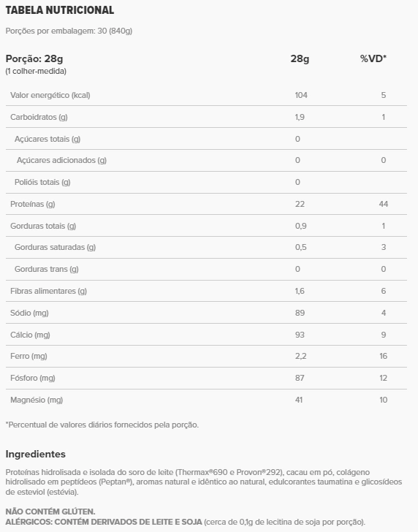
Task: Click the Proteínas 44 percent value
Action: [x=384, y=204]
